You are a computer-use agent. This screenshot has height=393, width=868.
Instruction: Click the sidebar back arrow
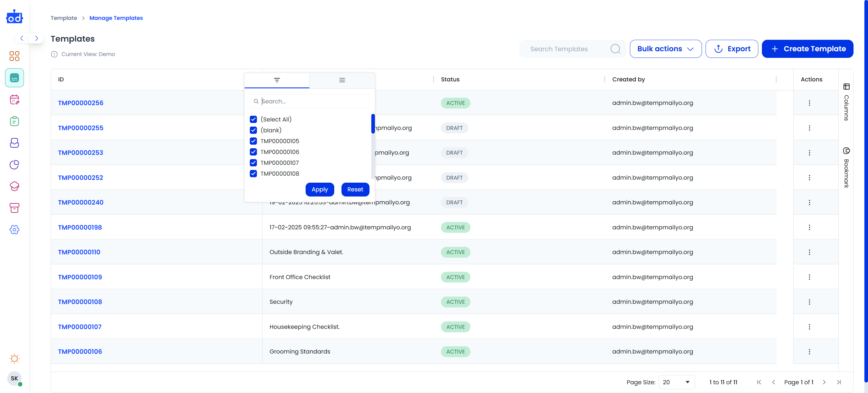(22, 38)
